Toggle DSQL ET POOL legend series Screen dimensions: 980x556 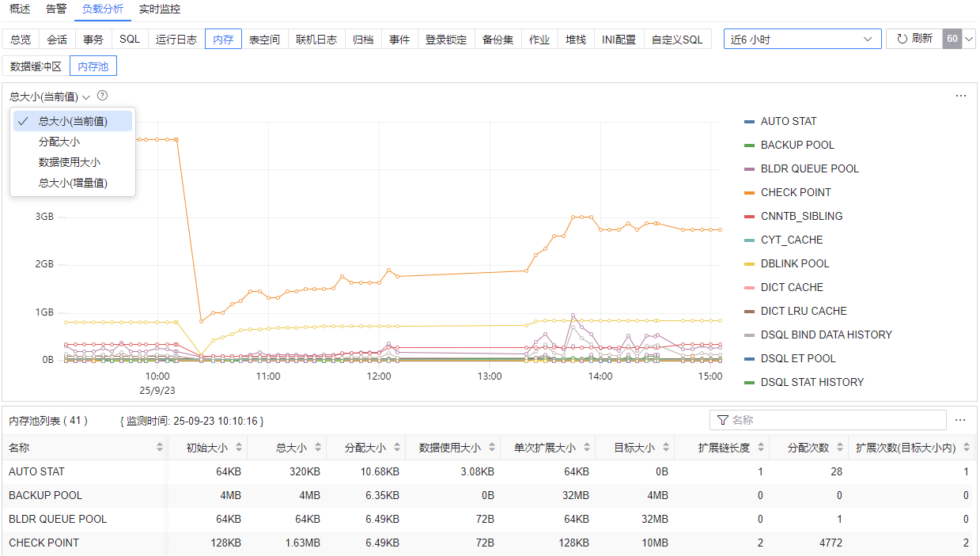point(790,358)
